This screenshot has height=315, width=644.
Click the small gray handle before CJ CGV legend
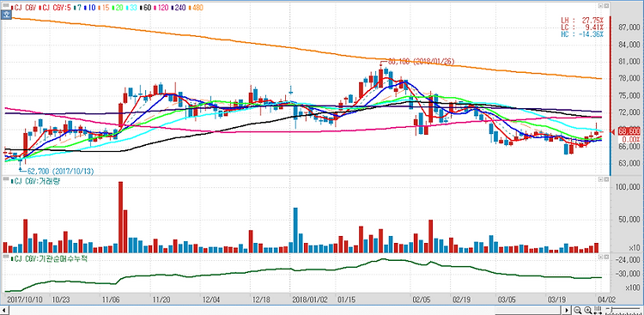pyautogui.click(x=5, y=6)
